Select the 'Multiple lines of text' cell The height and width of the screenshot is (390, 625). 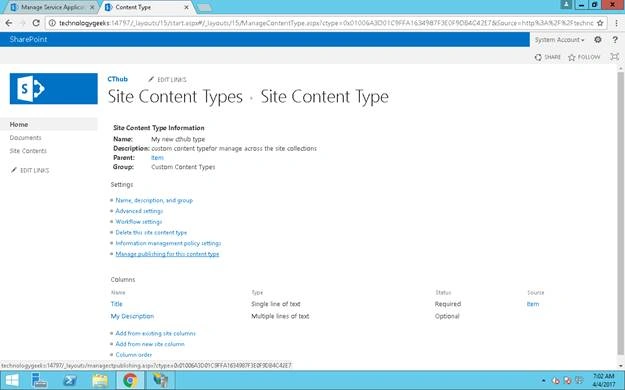click(280, 316)
